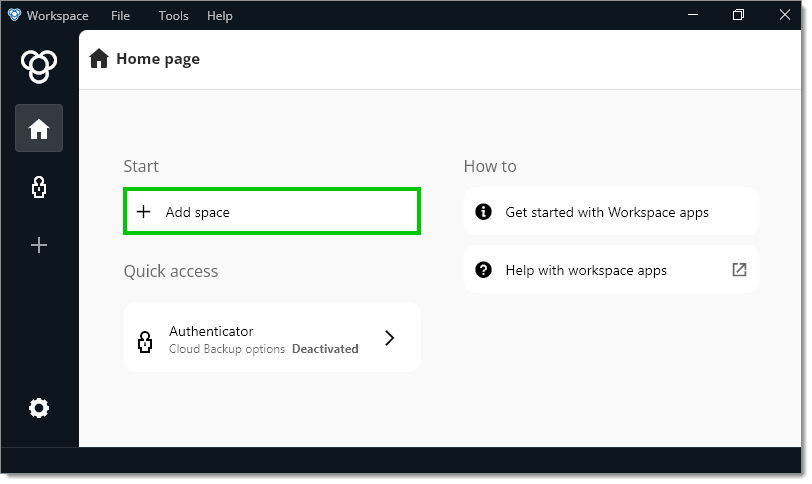Click the Deactivated status text
This screenshot has width=812, height=484.
tap(325, 349)
